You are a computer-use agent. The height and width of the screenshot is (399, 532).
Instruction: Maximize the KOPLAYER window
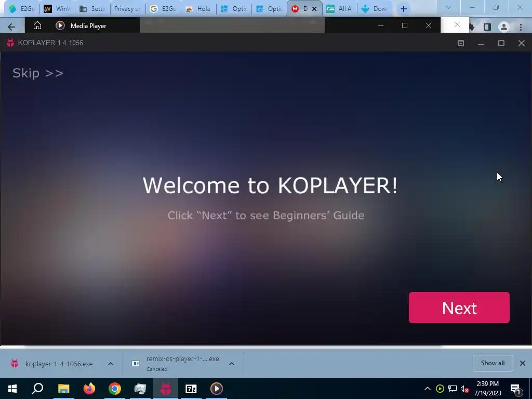point(501,43)
